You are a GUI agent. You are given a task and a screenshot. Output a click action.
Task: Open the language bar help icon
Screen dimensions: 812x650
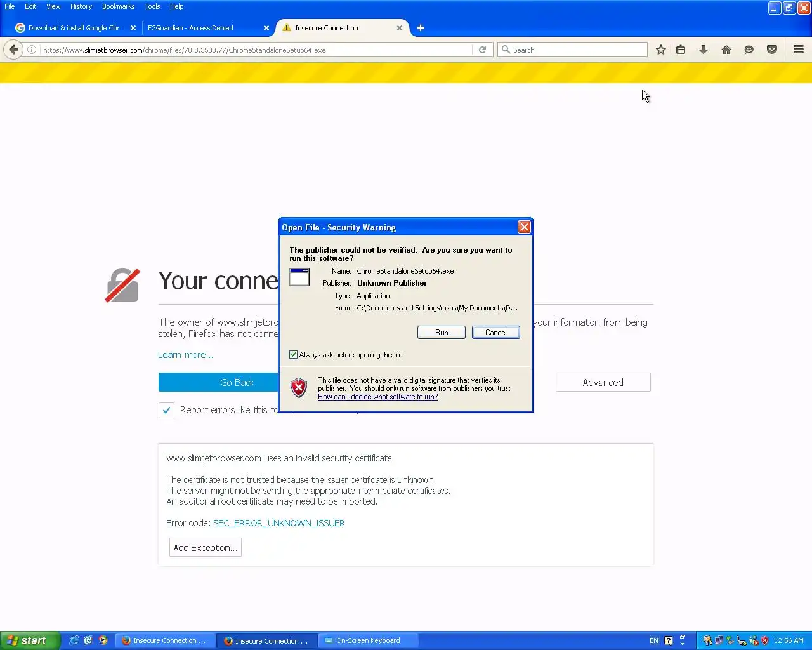point(668,640)
